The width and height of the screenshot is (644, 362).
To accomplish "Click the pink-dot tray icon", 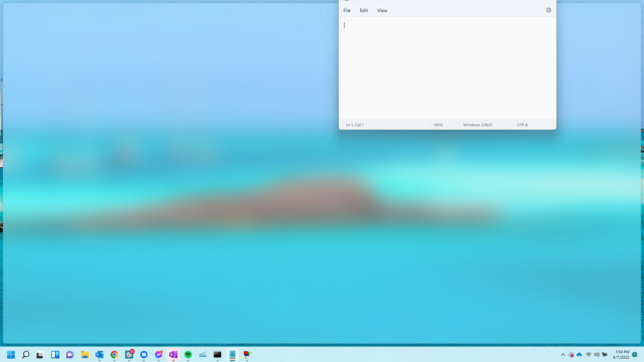I will (571, 355).
